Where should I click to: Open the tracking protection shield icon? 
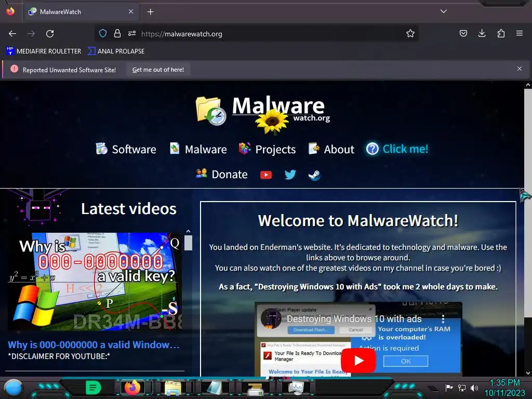pos(103,34)
